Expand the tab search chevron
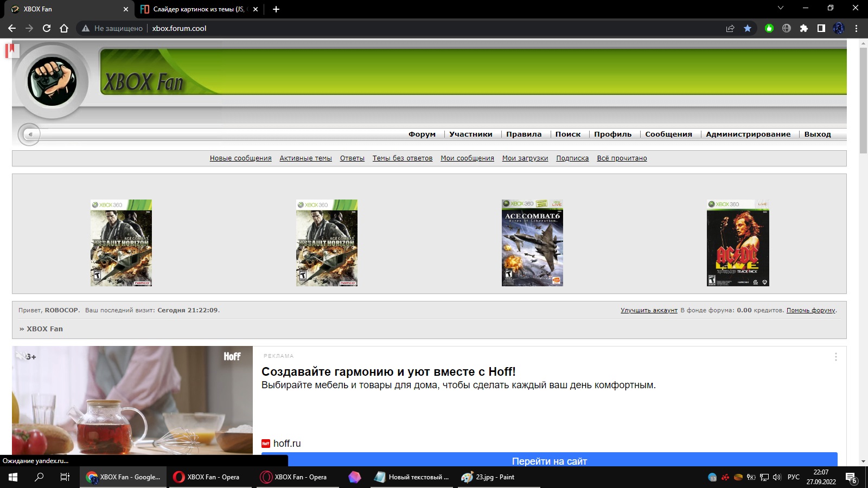 [781, 8]
